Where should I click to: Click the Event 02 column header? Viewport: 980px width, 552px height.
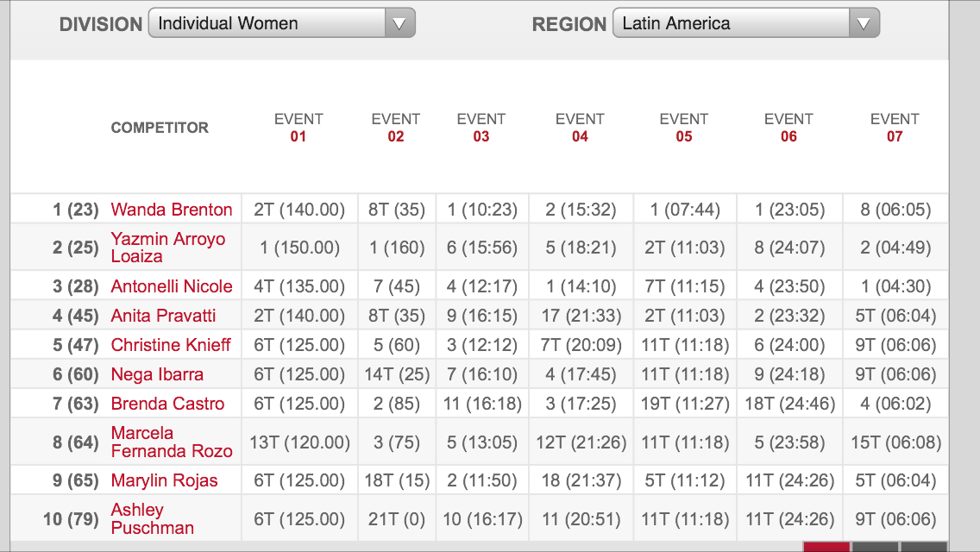coord(396,128)
